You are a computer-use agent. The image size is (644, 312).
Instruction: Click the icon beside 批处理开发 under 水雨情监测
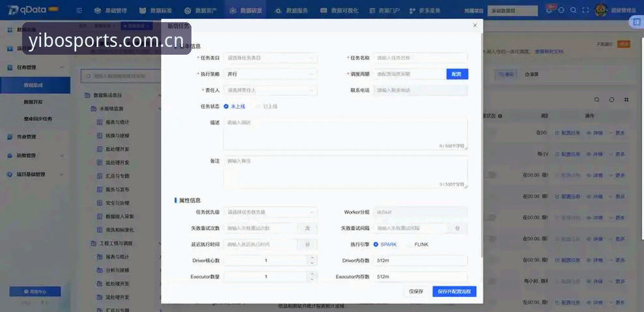[x=100, y=149]
